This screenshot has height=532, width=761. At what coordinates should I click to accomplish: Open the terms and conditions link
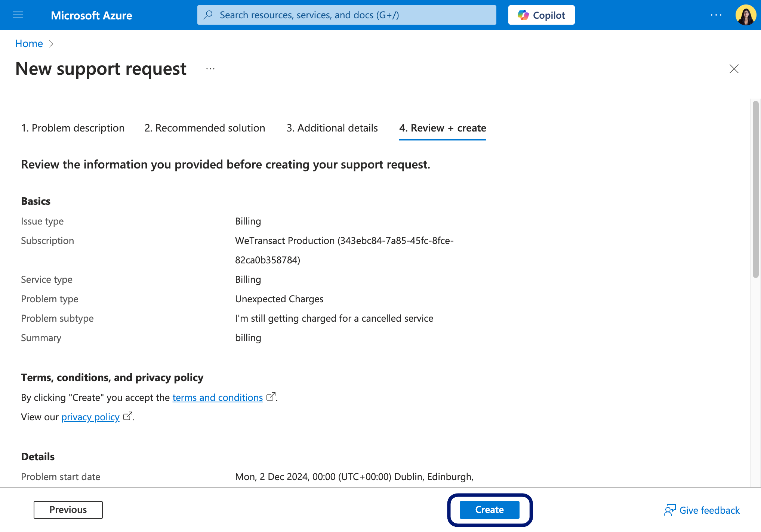(x=218, y=398)
